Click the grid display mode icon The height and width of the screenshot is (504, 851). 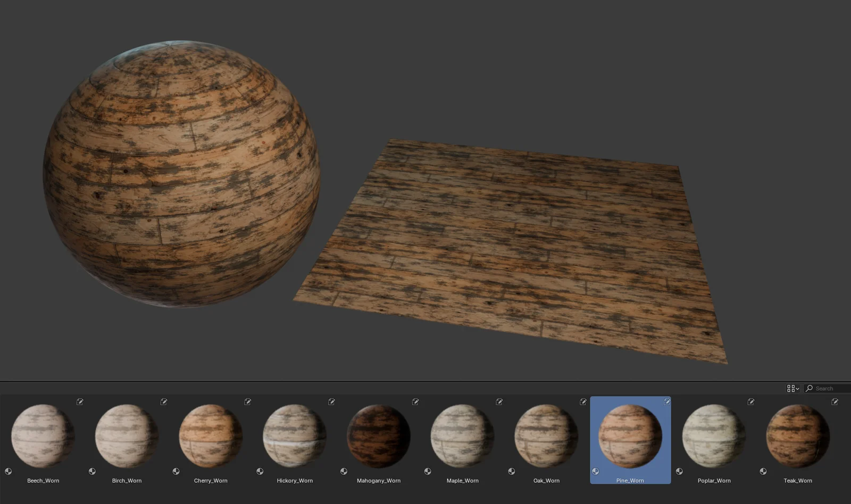(790, 388)
